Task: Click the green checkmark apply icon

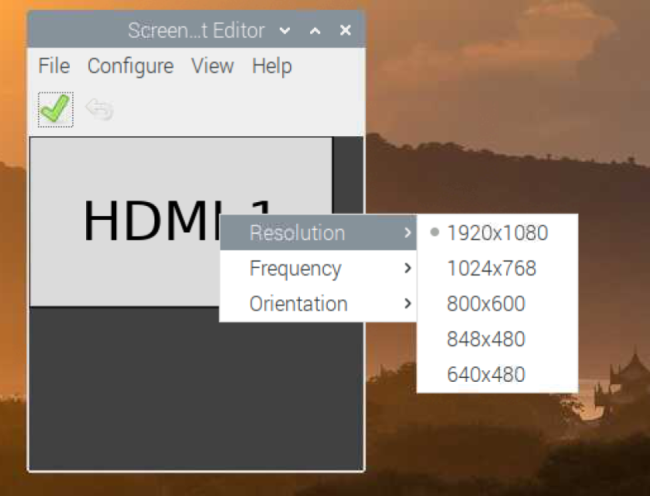Action: (x=55, y=109)
